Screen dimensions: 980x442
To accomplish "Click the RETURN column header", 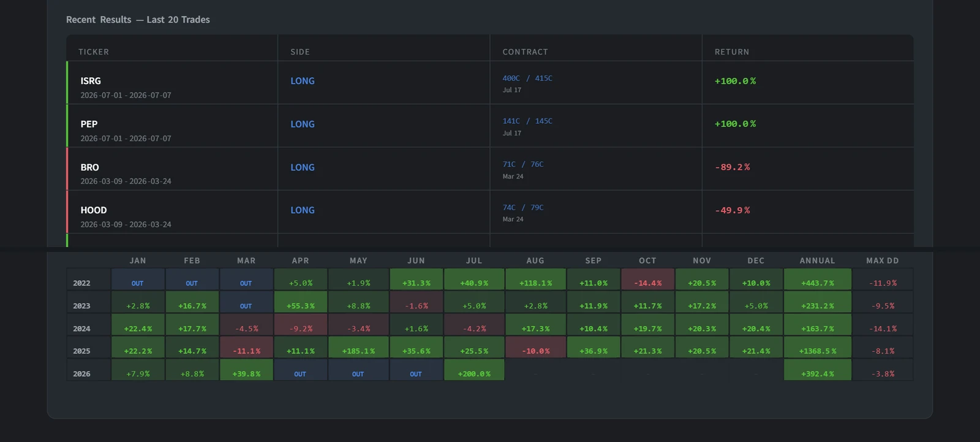I will click(x=732, y=52).
